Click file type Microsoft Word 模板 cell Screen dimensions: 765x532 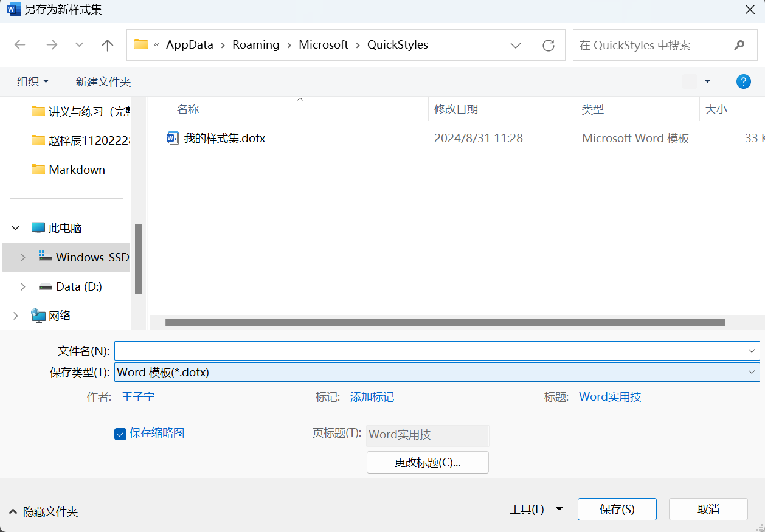(635, 138)
